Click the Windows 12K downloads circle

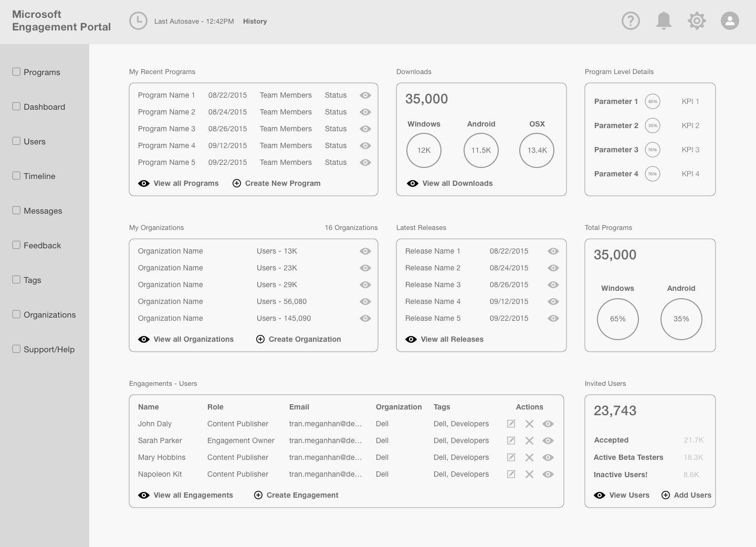pyautogui.click(x=424, y=150)
